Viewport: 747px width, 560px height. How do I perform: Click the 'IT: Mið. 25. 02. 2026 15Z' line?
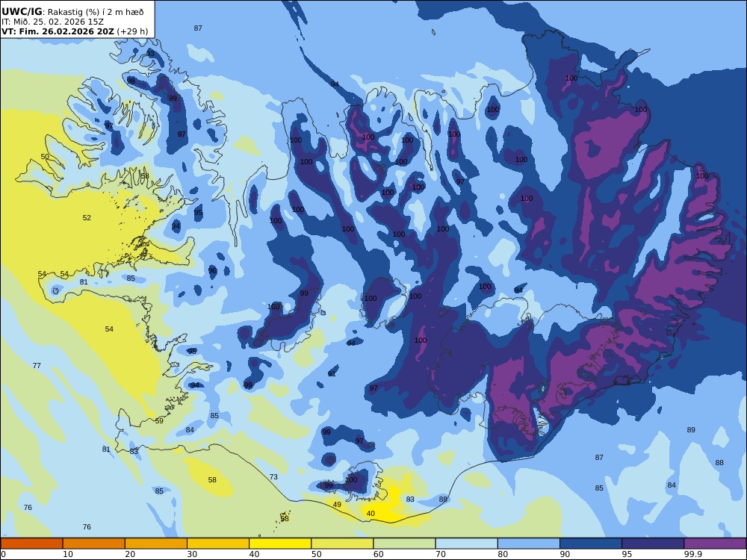pyautogui.click(x=52, y=22)
